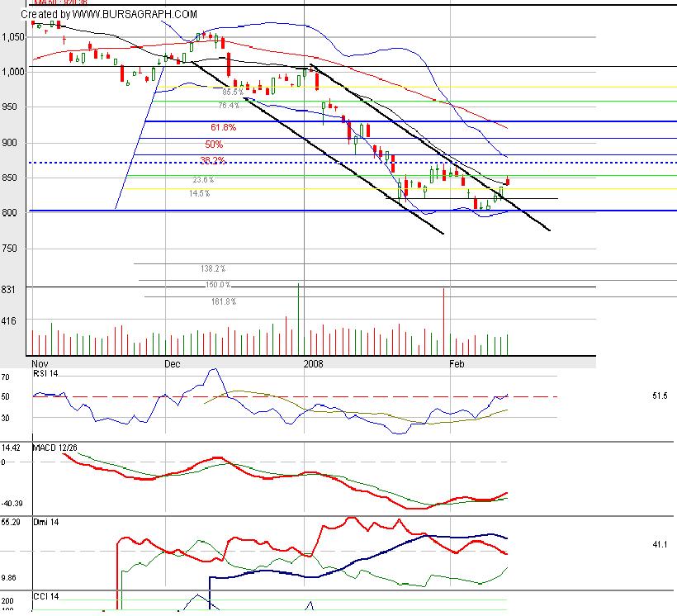677x616 pixels.
Task: Click the 61.8% Fibonacci level label
Action: click(x=223, y=127)
